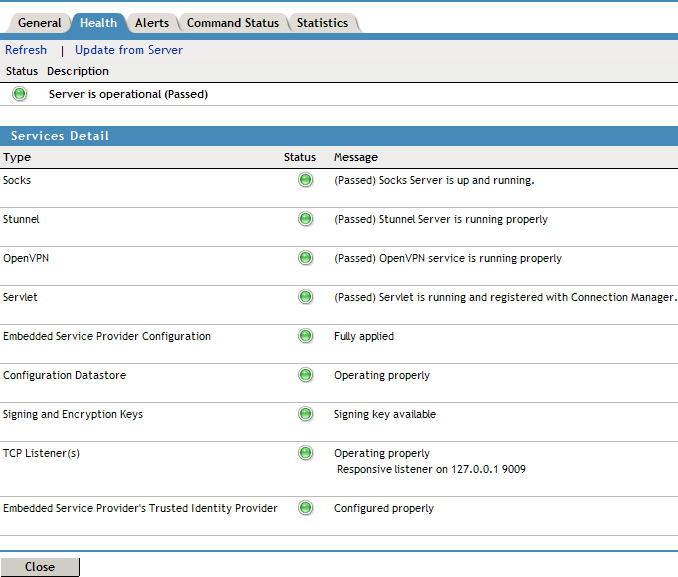The image size is (678, 577).
Task: Click the status icon for Configuration Datastore
Action: pyautogui.click(x=305, y=374)
